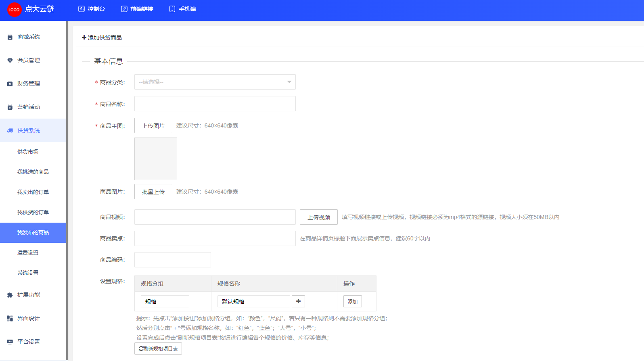Click the 商品分类 dropdown arrow
Screen dimensions: 644x361
[x=289, y=82]
